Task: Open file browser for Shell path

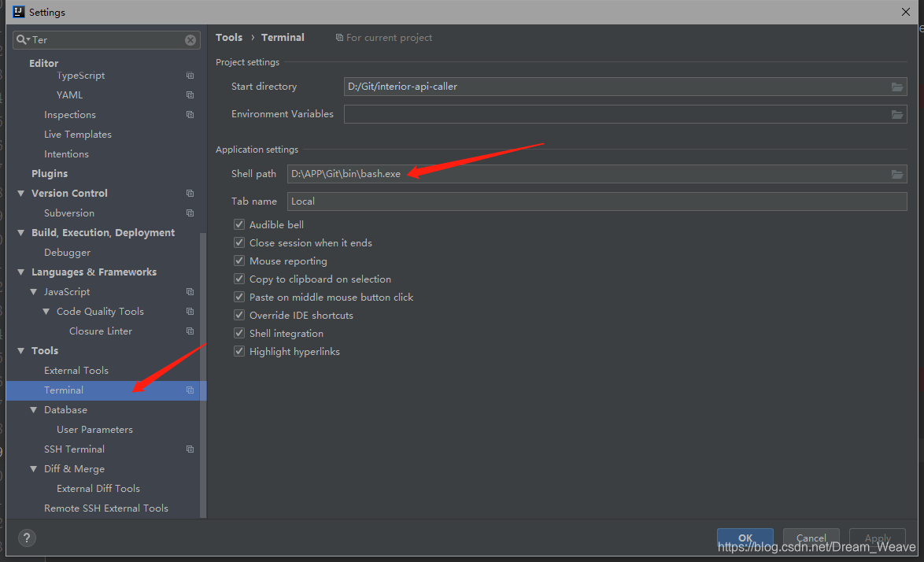Action: click(x=897, y=174)
